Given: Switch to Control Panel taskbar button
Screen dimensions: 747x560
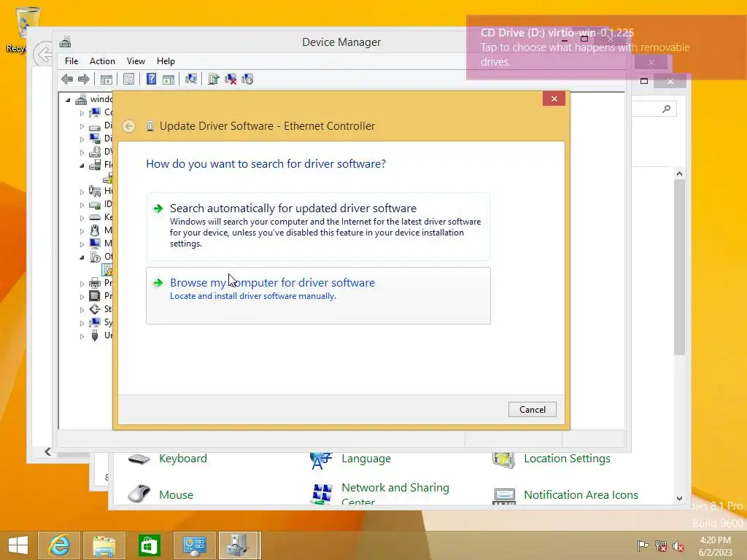Looking at the screenshot, I should pyautogui.click(x=194, y=545).
